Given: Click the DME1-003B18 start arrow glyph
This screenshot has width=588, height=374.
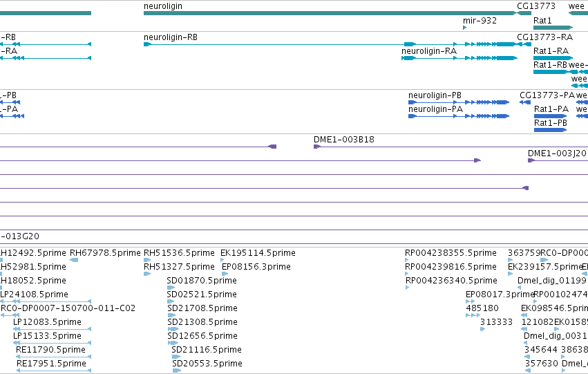Looking at the screenshot, I should pos(317,147).
